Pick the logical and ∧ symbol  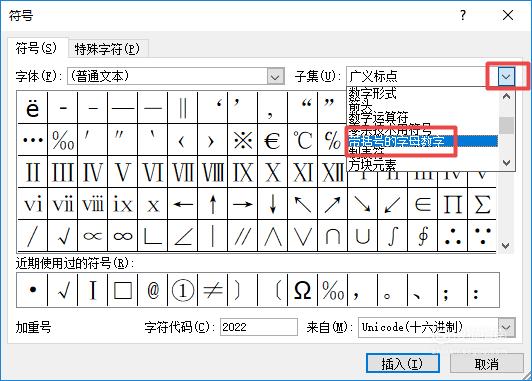272,236
